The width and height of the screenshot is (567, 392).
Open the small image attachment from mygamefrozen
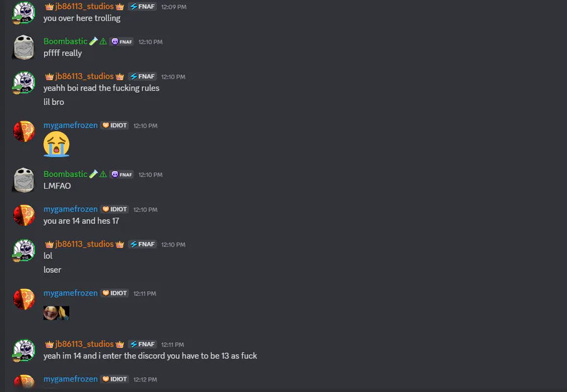pos(57,313)
